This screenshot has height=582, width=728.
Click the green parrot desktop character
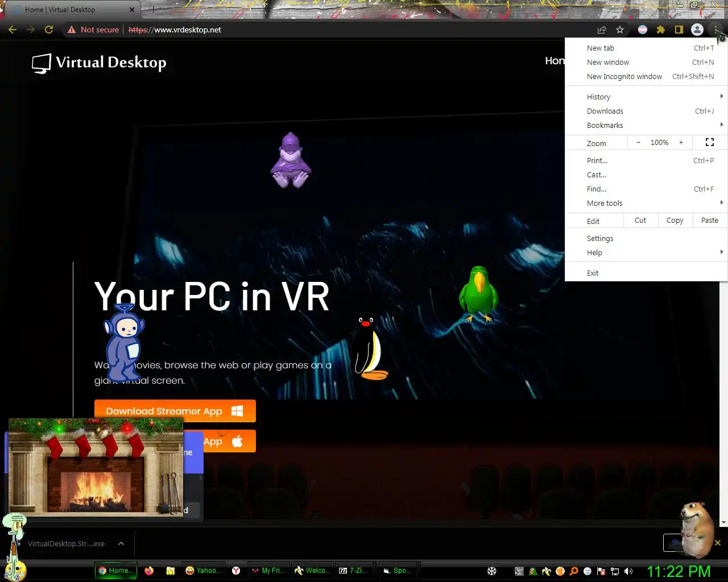click(x=478, y=294)
